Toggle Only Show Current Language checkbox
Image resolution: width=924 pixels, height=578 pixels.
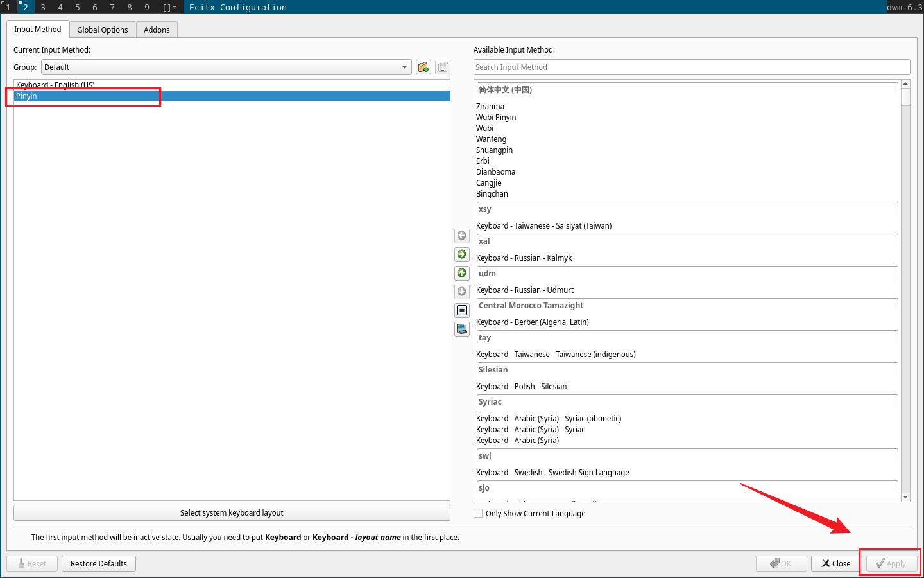pos(478,513)
